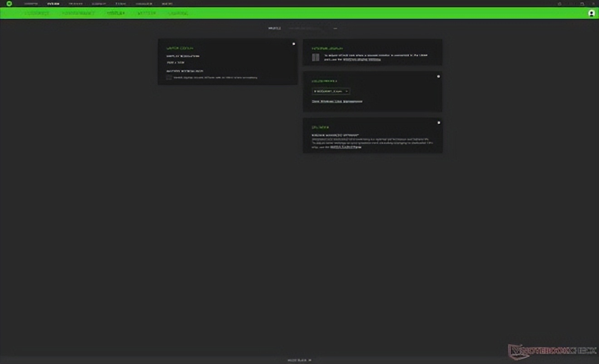Open the user account avatar icon
Viewport: 599px width, 364px height.
pyautogui.click(x=591, y=13)
